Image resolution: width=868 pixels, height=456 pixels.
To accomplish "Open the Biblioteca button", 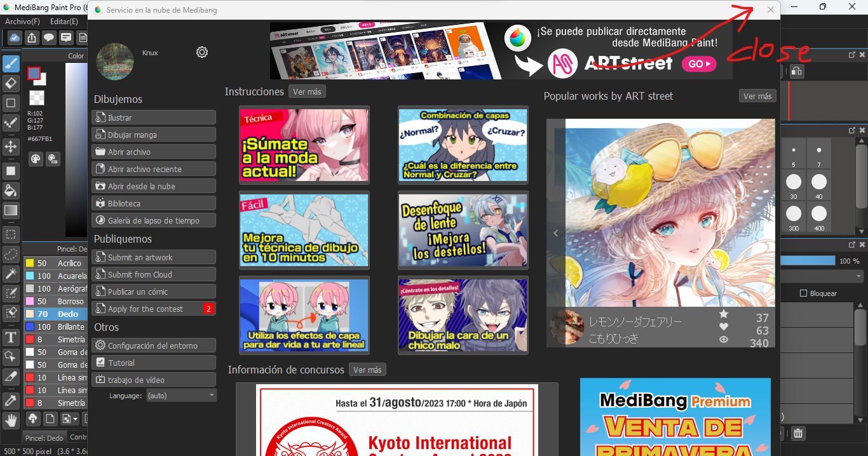I will pos(154,203).
